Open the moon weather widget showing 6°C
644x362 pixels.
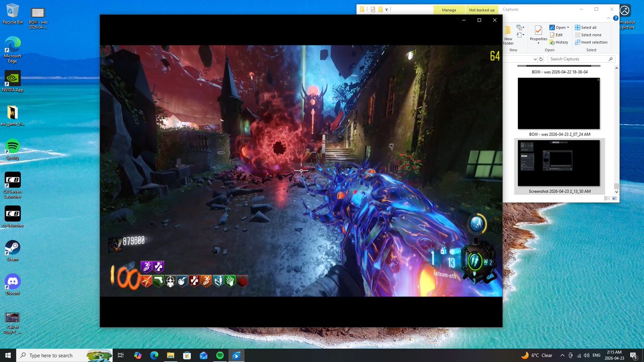click(537, 355)
